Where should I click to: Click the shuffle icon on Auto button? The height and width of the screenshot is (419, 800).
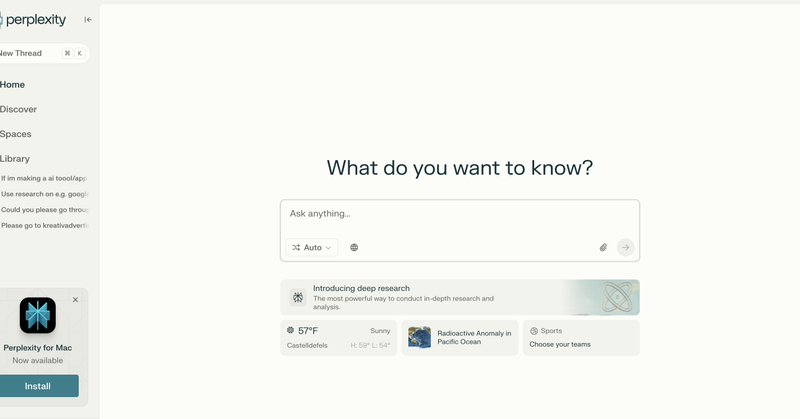click(x=296, y=248)
